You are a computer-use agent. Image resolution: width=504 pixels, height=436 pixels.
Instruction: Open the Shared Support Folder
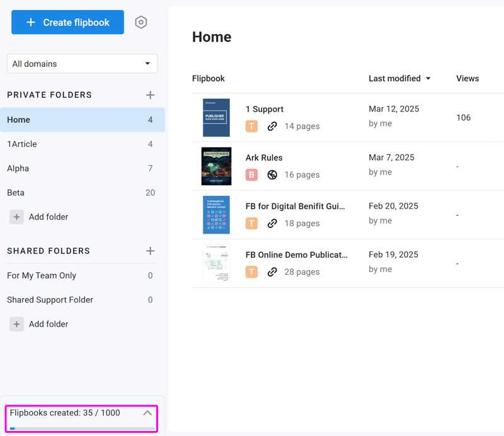pyautogui.click(x=83, y=300)
